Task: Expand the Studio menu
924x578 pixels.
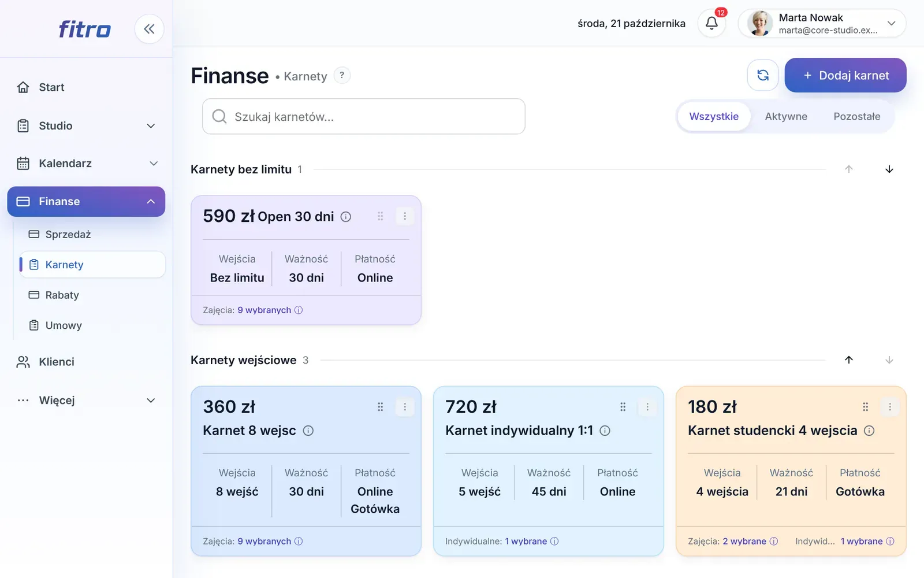Action: 86,126
